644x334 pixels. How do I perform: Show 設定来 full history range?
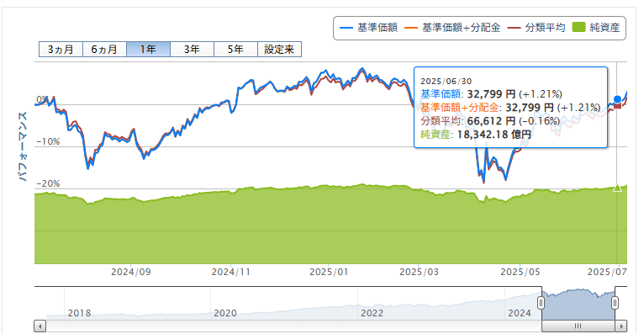pyautogui.click(x=279, y=50)
